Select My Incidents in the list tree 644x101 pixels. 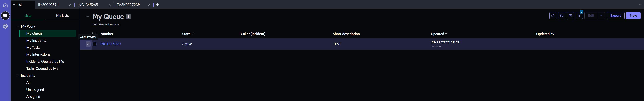point(36,40)
